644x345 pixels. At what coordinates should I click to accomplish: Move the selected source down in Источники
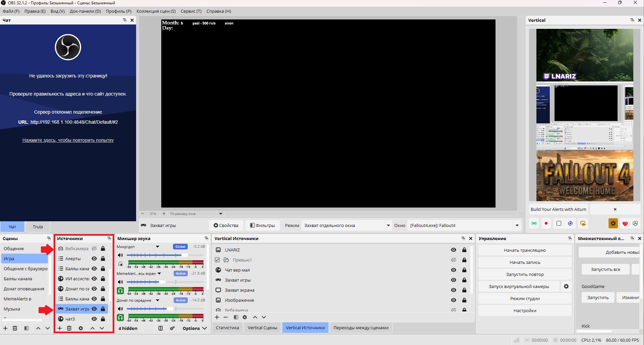coord(102,328)
